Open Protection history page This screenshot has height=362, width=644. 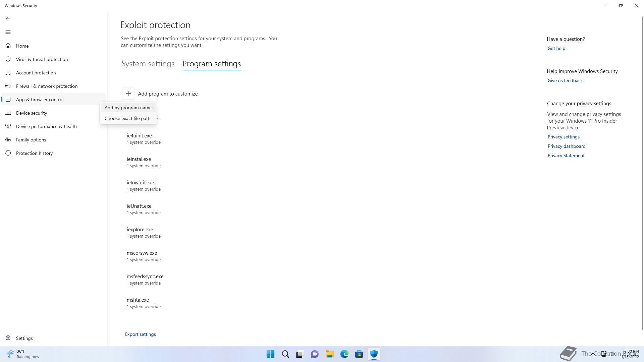coord(54,153)
